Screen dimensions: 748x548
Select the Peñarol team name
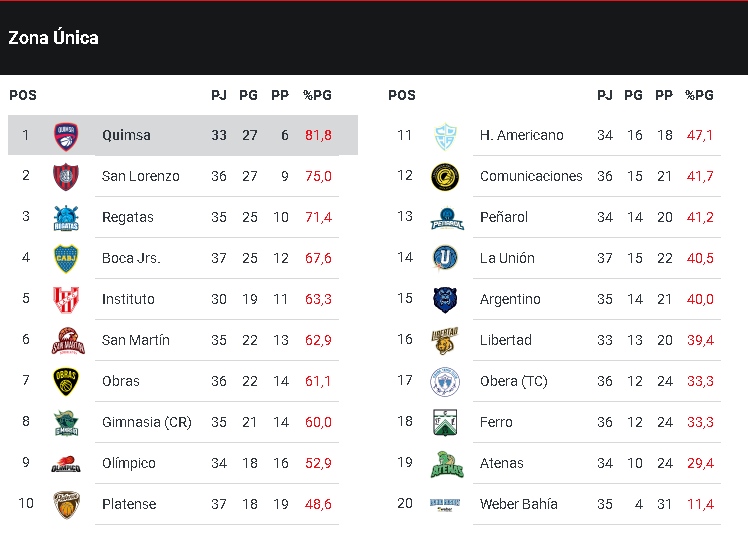pyautogui.click(x=504, y=217)
